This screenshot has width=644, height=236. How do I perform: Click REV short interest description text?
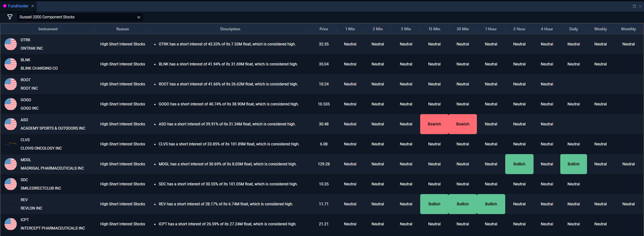226,204
